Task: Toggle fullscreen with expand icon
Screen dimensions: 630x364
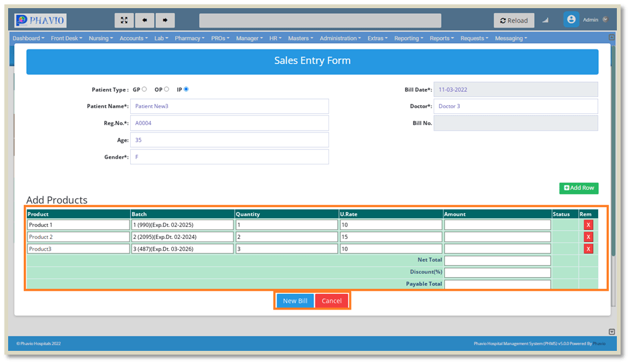Action: point(124,20)
